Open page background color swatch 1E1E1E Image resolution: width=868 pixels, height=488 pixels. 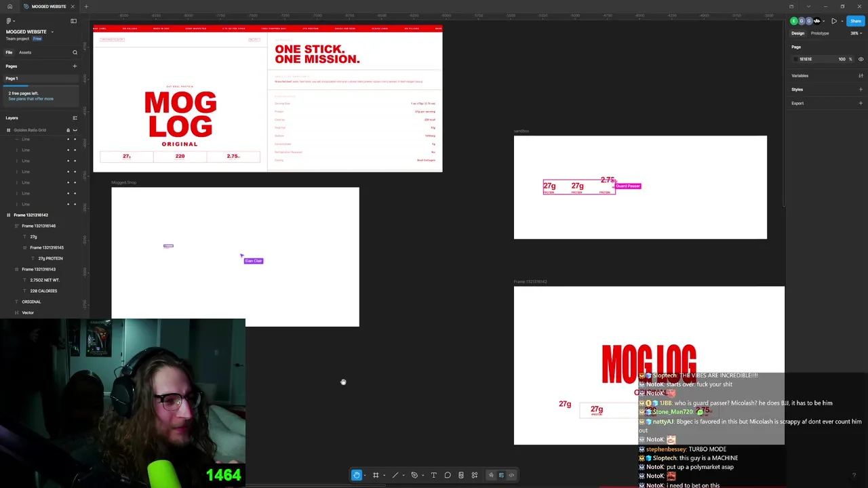click(x=796, y=59)
